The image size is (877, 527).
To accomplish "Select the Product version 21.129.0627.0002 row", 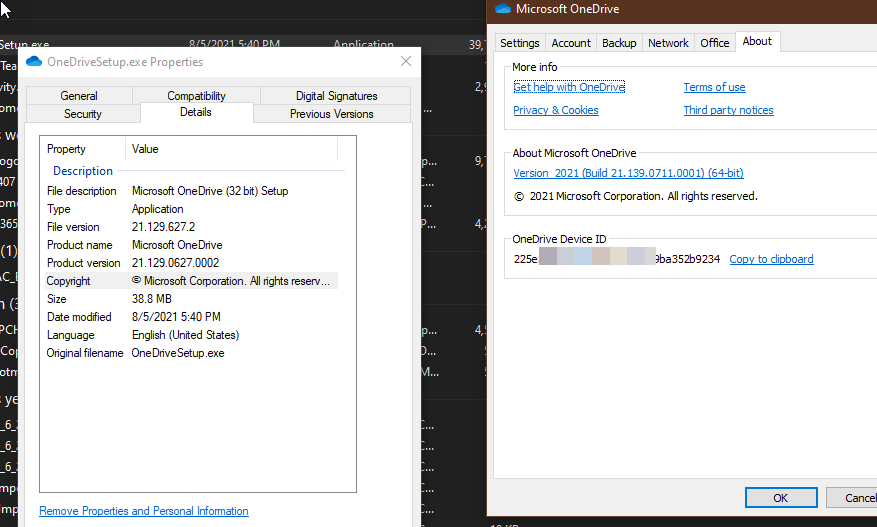I will (191, 262).
